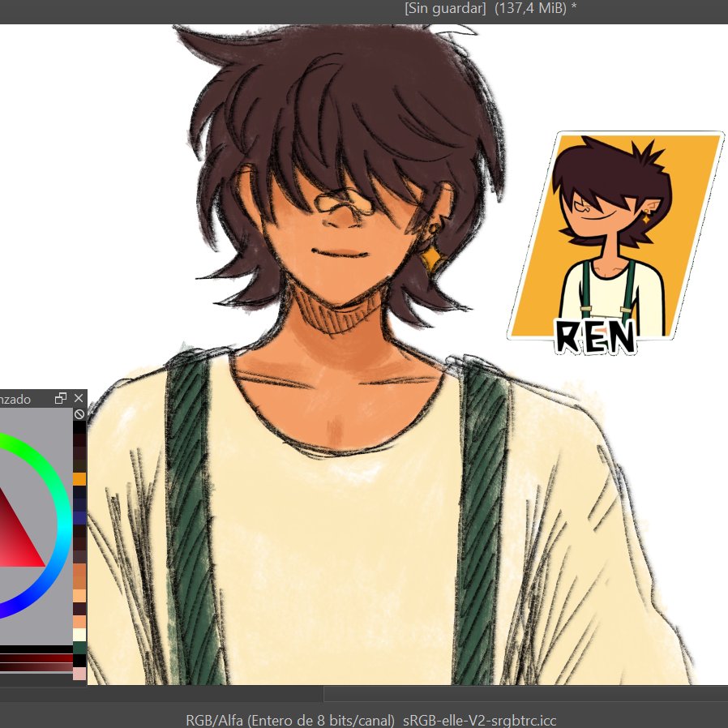The image size is (728, 728).
Task: Click the dark-to-dusty-pink gradient shade strip
Action: click(x=36, y=667)
